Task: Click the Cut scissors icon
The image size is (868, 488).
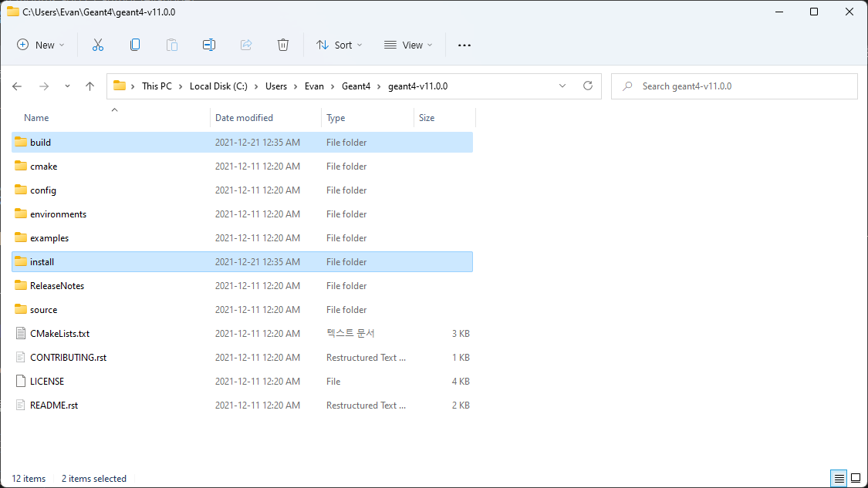Action: point(98,45)
